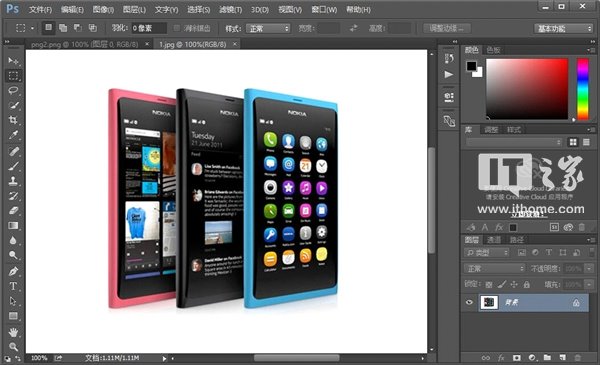
Task: Select the Clone Stamp tool
Action: point(13,181)
